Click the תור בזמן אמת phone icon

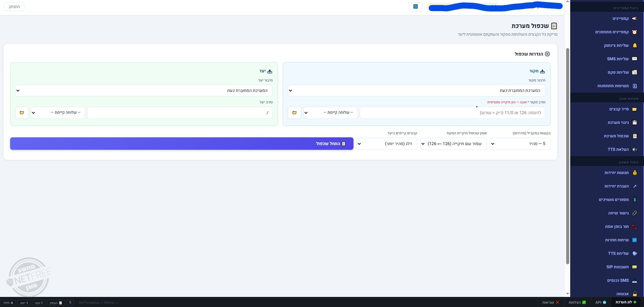coord(635,227)
